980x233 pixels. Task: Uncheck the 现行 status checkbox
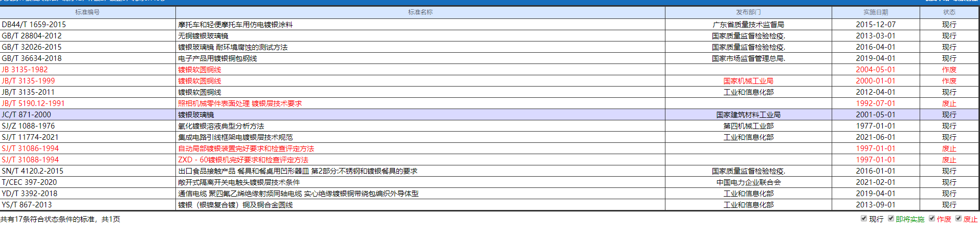[x=864, y=219]
